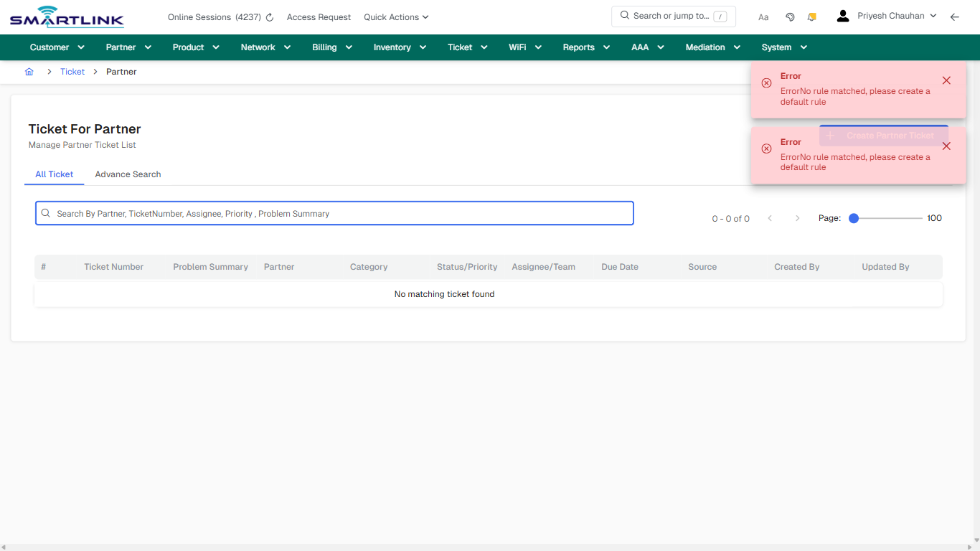Click the Access Request link

coord(319,17)
